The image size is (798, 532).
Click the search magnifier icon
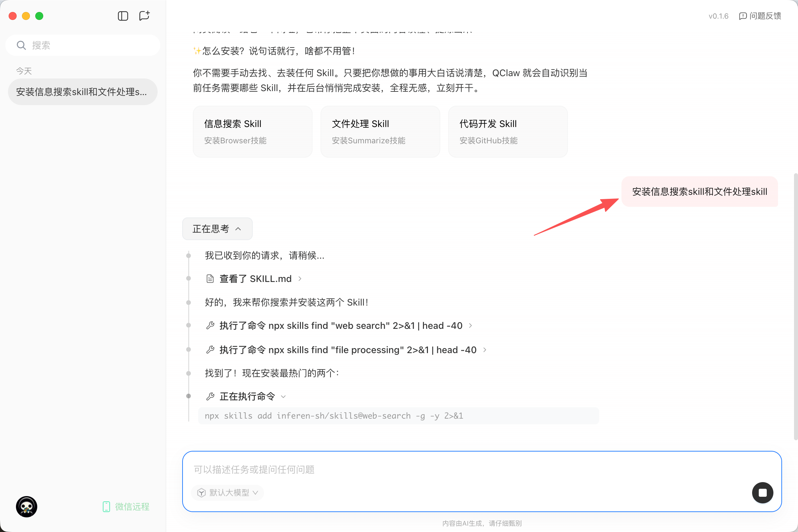coord(21,45)
